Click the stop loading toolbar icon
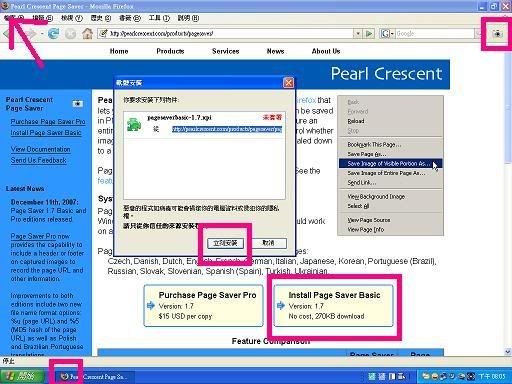512x384 pixels. (x=70, y=33)
